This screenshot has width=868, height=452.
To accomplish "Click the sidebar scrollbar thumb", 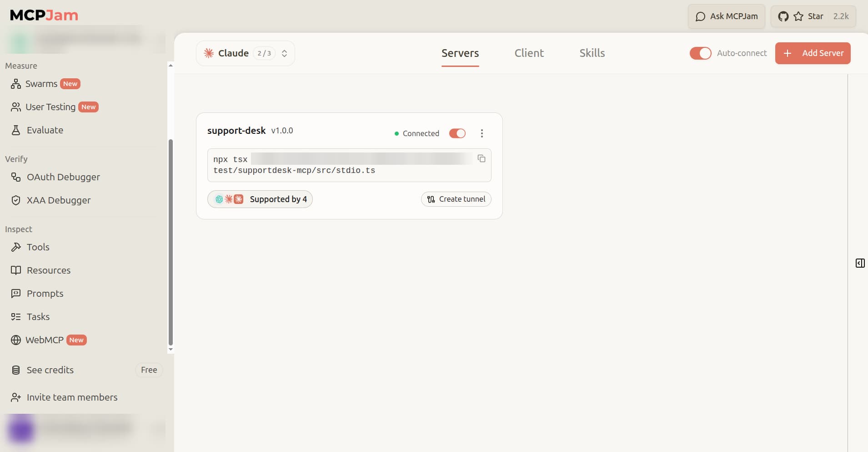I will pos(171,242).
